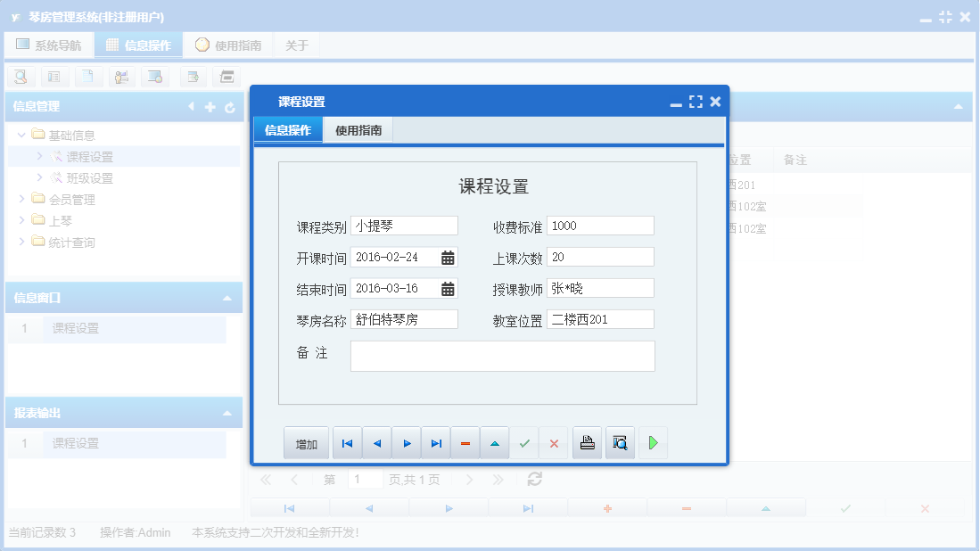Delete the record using the red minus icon
The image size is (980, 551).
[465, 442]
